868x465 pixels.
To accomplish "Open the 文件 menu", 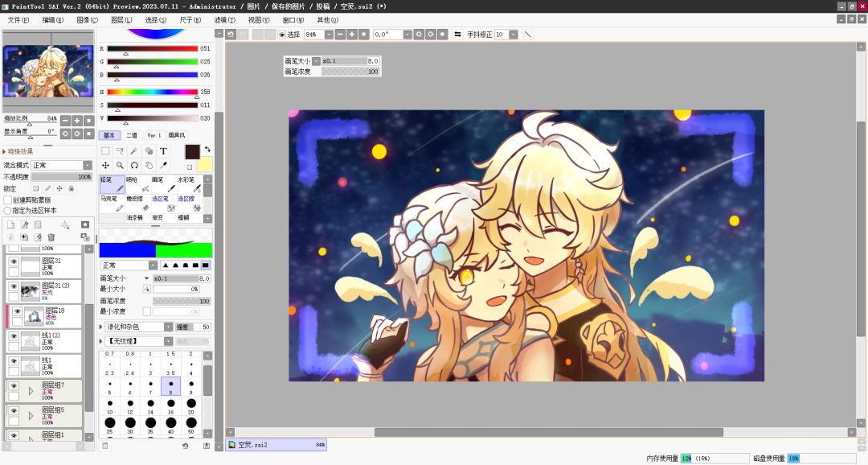I will coord(18,20).
